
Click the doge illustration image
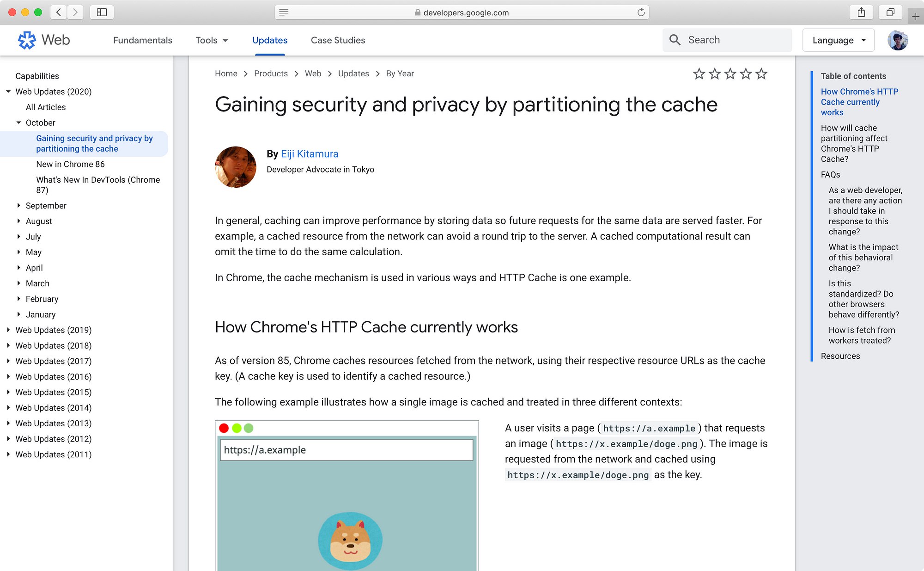pos(350,540)
